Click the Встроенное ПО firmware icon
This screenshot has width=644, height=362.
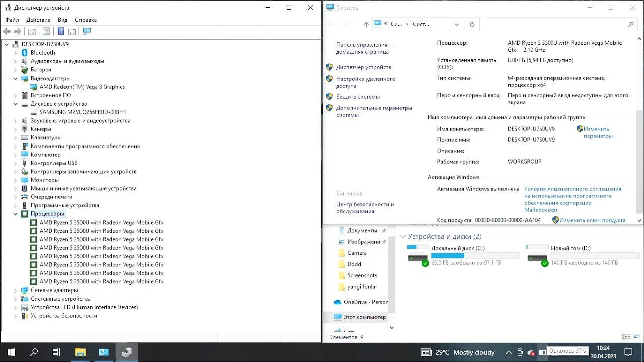coord(25,95)
